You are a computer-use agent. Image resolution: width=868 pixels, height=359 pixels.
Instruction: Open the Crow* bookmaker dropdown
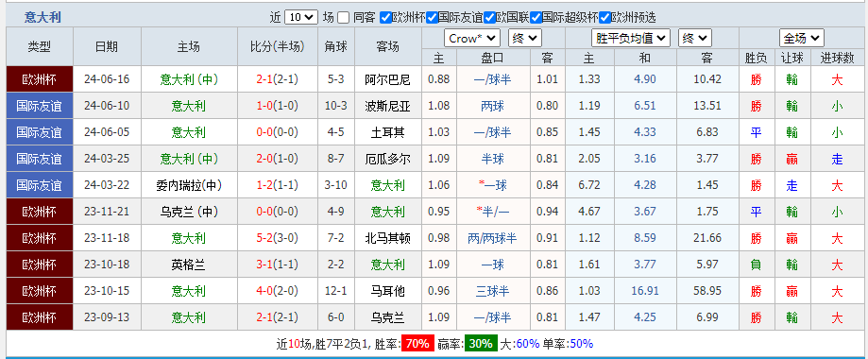(472, 38)
